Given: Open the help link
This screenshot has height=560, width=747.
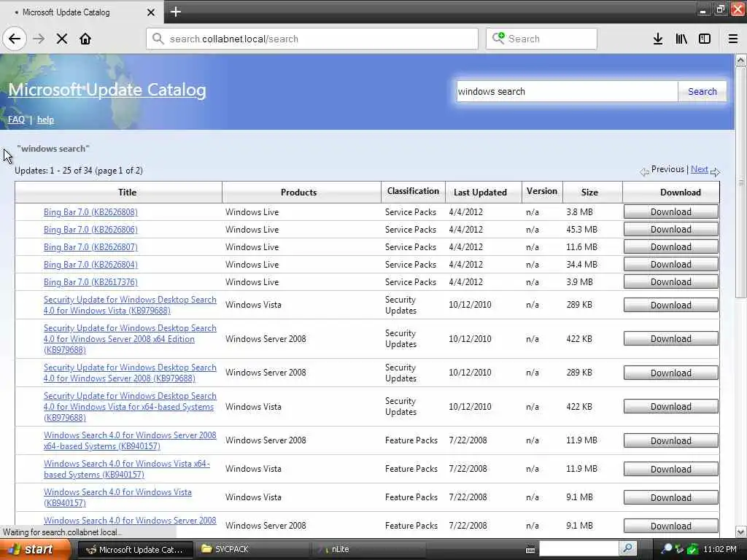Looking at the screenshot, I should click(45, 120).
